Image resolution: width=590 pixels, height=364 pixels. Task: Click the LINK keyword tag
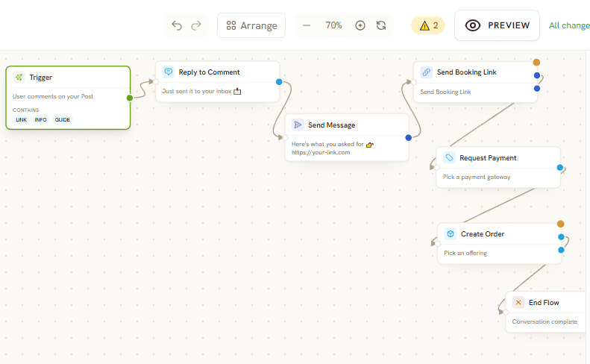pos(21,119)
